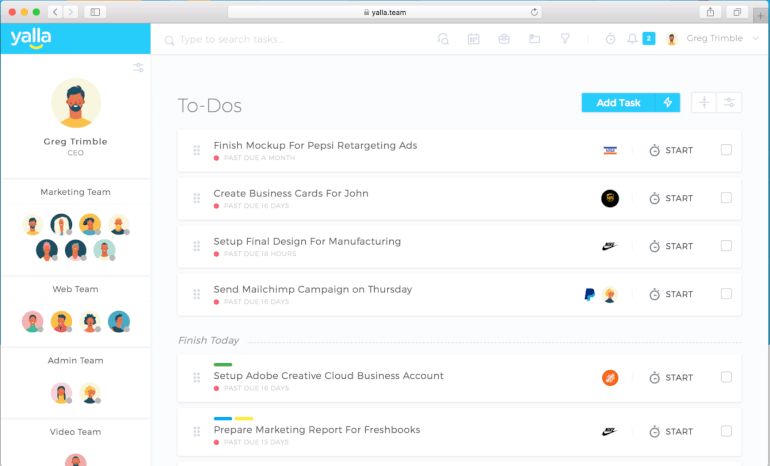Click drag handle of Business Cards task
770x466 pixels.
[x=196, y=198]
